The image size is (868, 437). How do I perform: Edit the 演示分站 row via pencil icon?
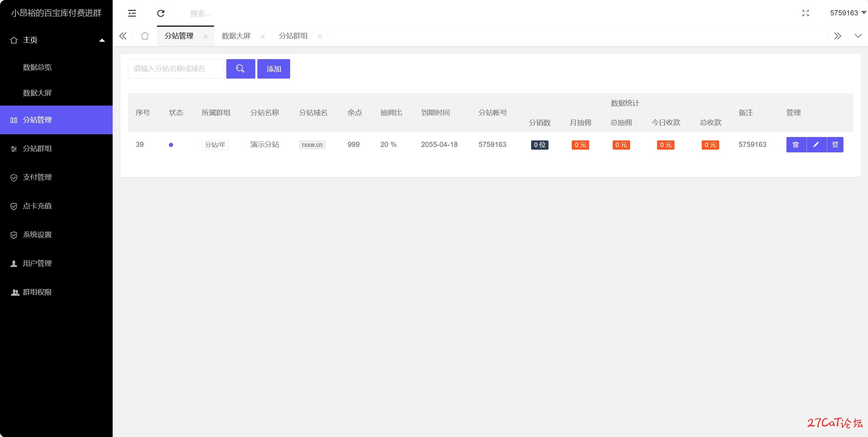point(816,145)
